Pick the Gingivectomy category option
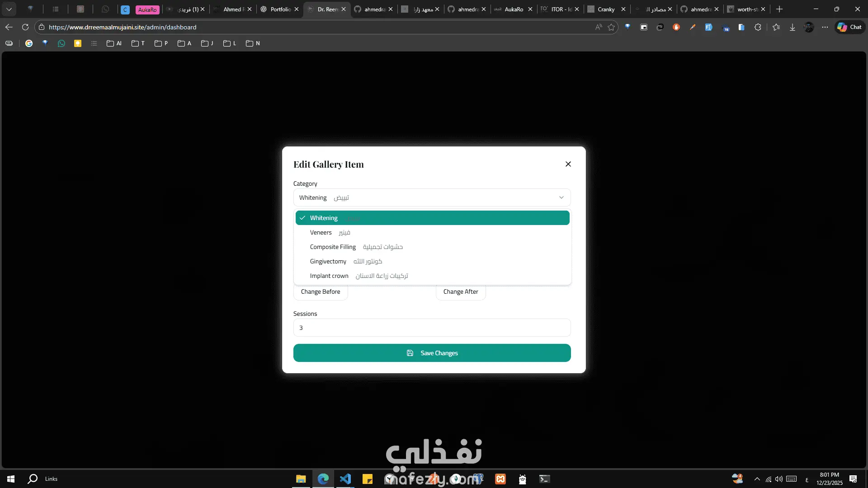 click(328, 261)
